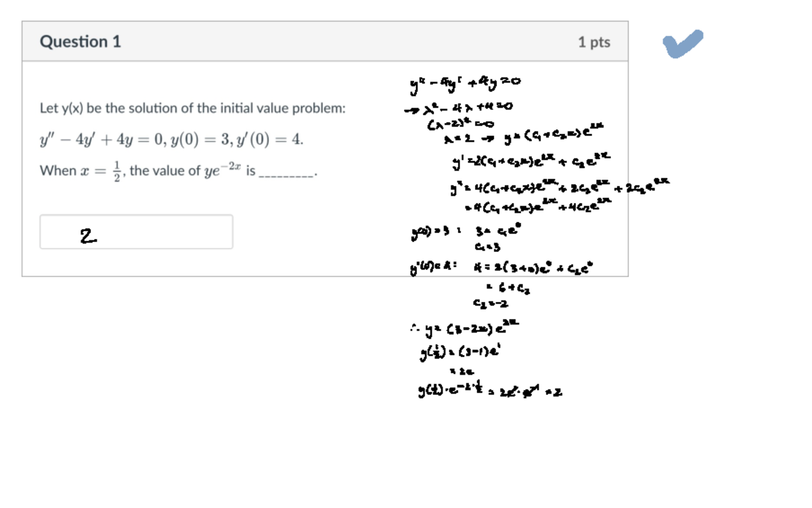Click the answer input field containing 2
Screen dimensions: 812x508
pyautogui.click(x=136, y=232)
